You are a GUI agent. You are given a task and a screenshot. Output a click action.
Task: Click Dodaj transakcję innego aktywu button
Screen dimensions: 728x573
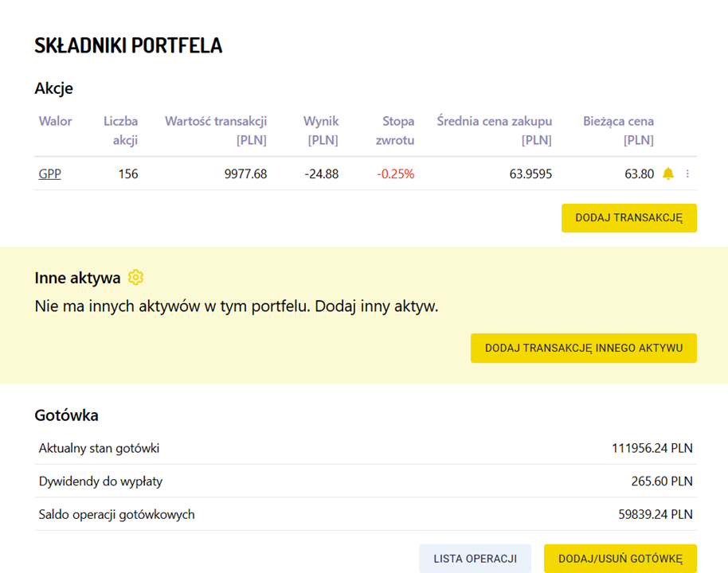point(583,348)
